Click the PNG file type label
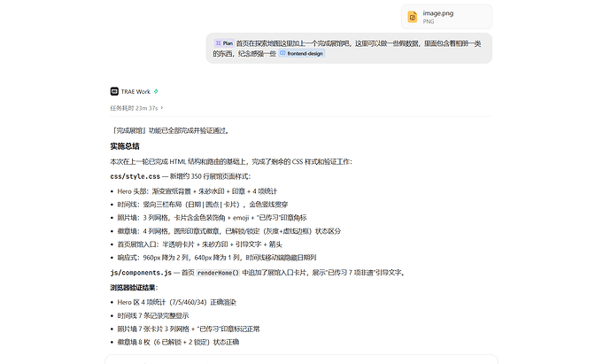The height and width of the screenshot is (364, 611). [429, 21]
